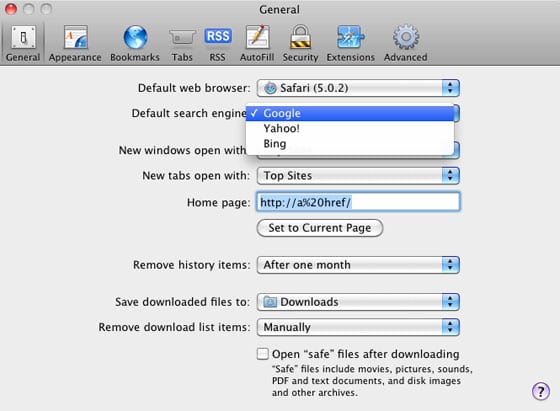Open the Security padlock pane
The image size is (560, 411).
[300, 37]
